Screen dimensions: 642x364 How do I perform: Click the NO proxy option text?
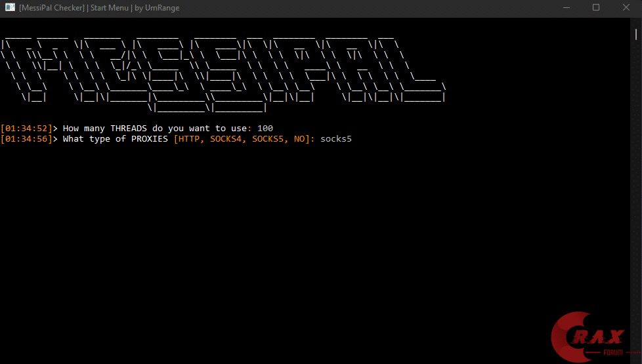[x=299, y=139]
